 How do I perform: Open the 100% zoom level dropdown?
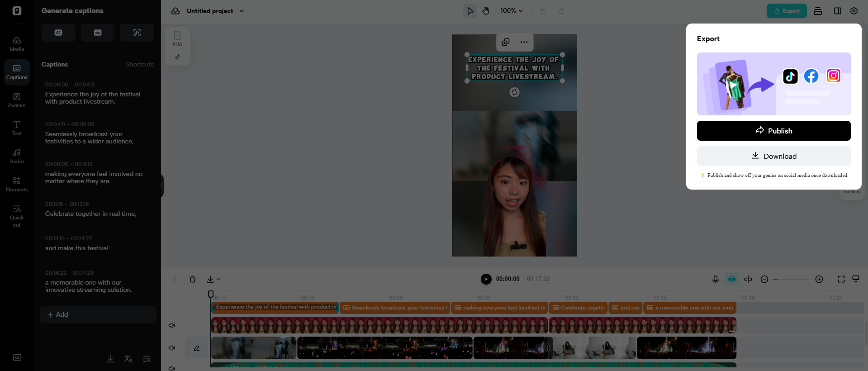tap(512, 11)
